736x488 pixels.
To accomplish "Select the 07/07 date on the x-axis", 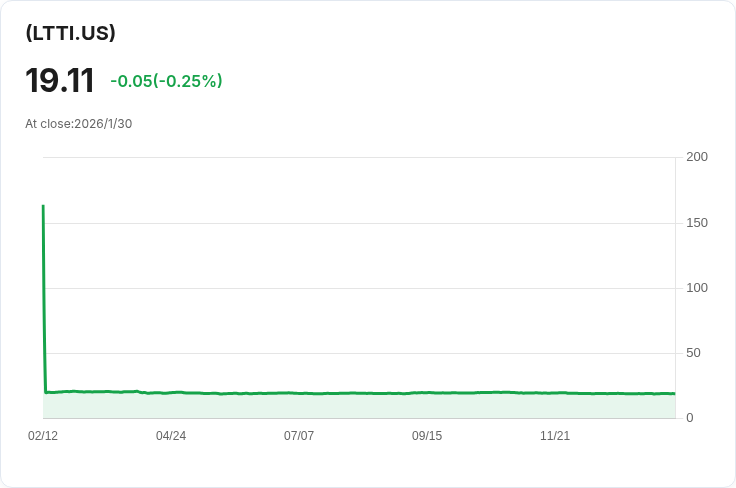I will point(299,436).
